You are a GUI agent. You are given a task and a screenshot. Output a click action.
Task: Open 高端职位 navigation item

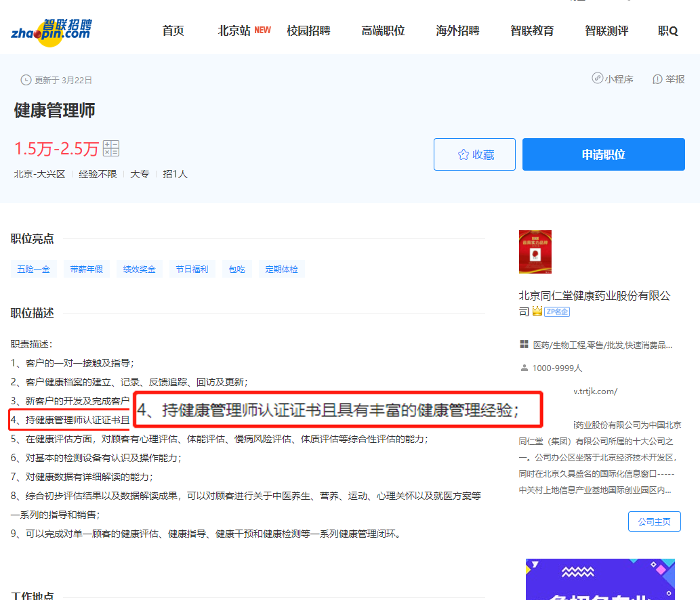(x=383, y=30)
